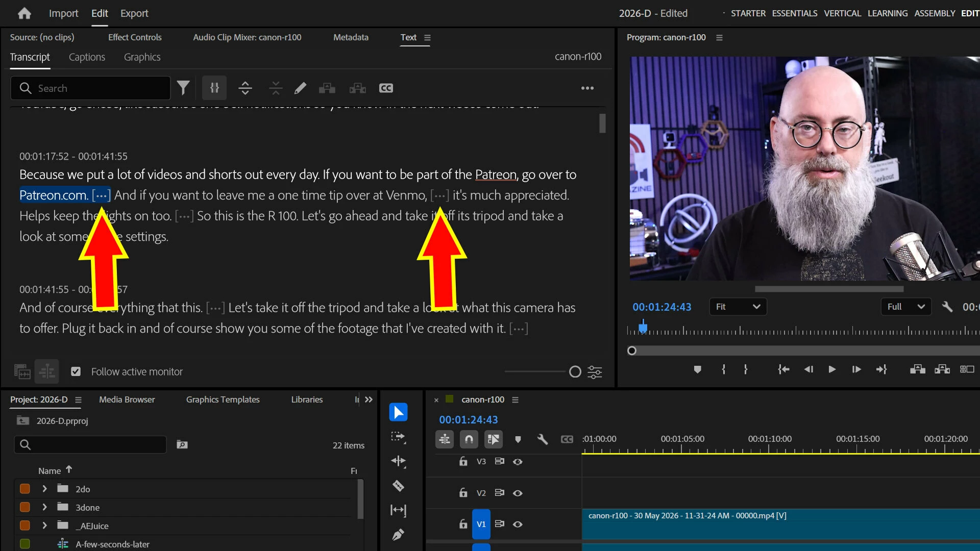Select the ASSEMBLY workspace
This screenshot has width=980, height=551.
tap(935, 13)
